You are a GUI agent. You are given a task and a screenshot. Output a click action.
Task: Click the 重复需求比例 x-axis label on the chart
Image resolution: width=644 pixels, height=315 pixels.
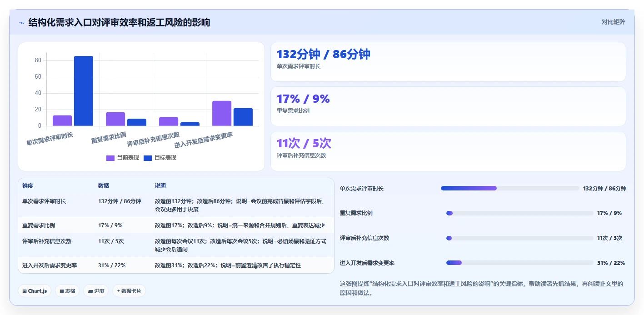(109, 138)
